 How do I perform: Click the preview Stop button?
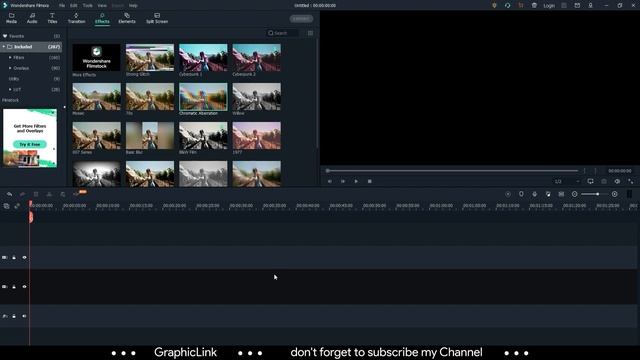pyautogui.click(x=369, y=181)
